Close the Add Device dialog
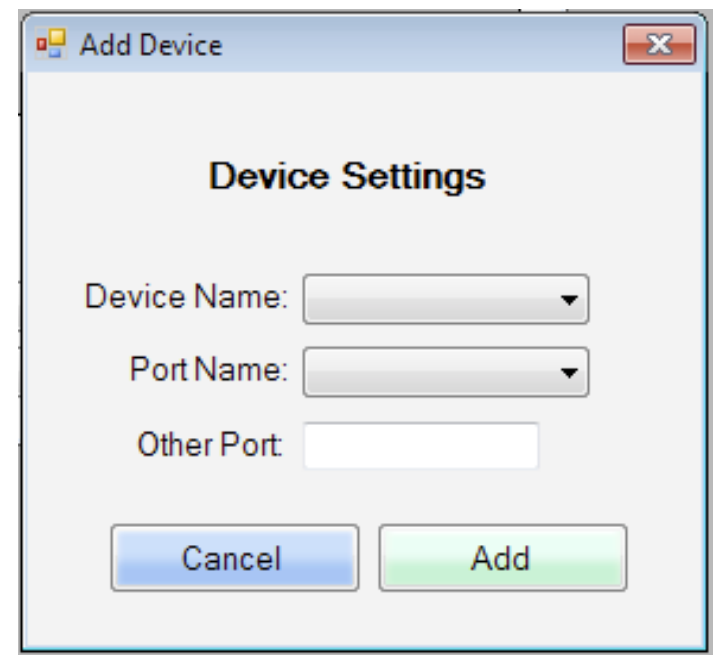Viewport: 724px width, 668px height. coord(644,45)
